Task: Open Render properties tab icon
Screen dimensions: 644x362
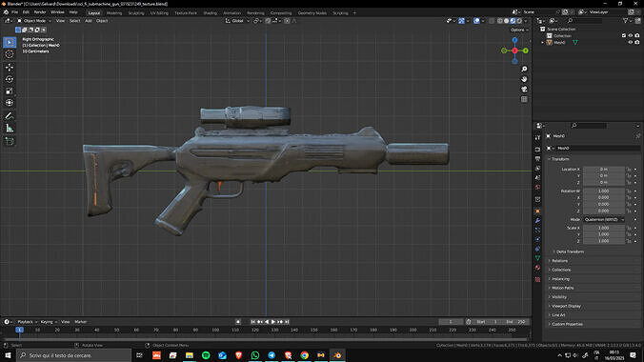Action: click(537, 149)
